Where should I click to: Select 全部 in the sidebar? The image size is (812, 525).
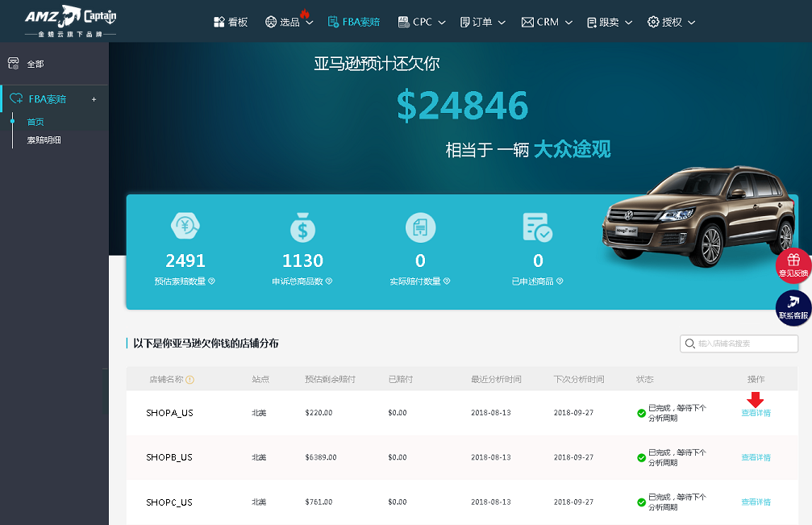pyautogui.click(x=35, y=65)
